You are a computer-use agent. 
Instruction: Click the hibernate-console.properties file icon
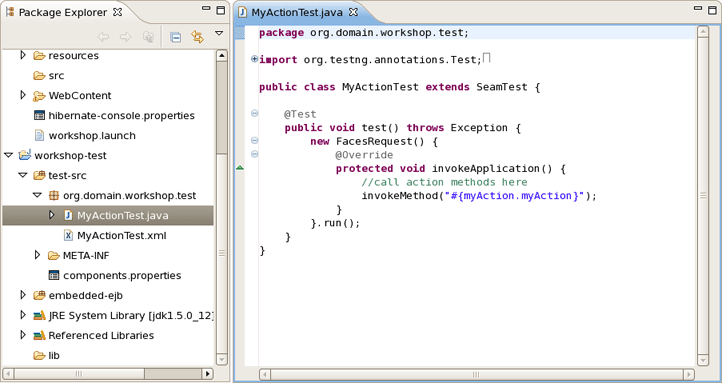point(40,116)
